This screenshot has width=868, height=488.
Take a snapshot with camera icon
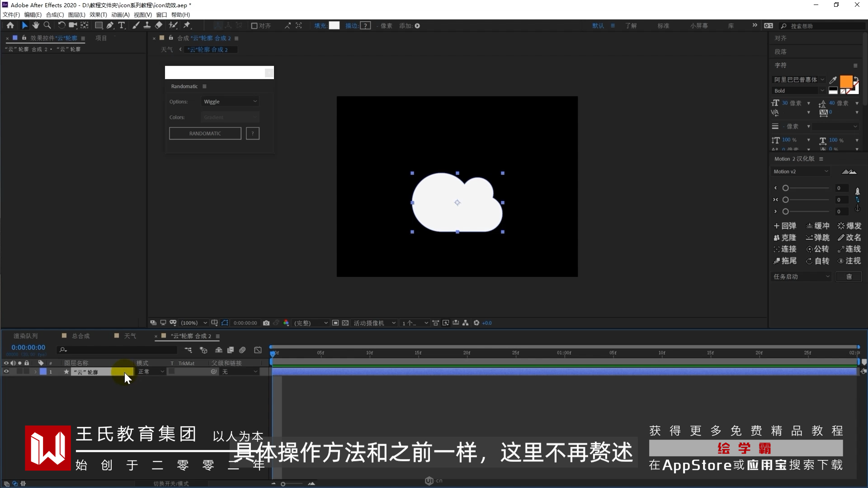pyautogui.click(x=266, y=323)
